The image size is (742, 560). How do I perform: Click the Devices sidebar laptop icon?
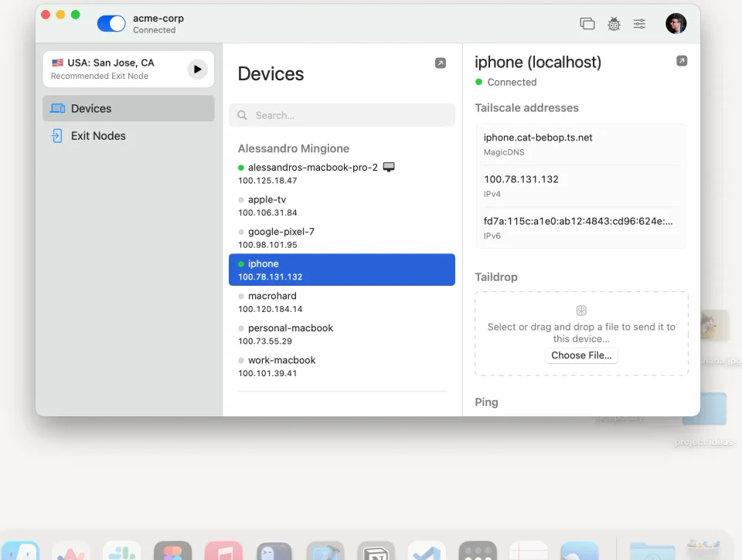[x=58, y=108]
